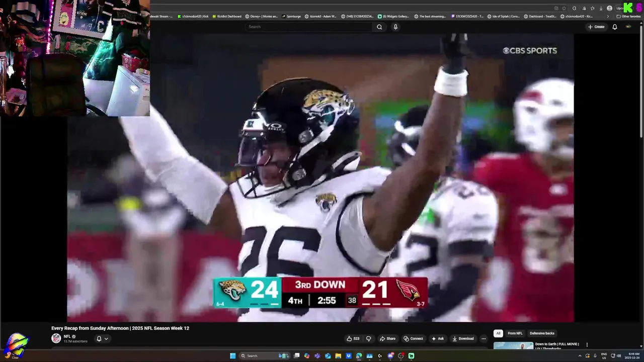Open Discord on taskbar

click(390, 356)
